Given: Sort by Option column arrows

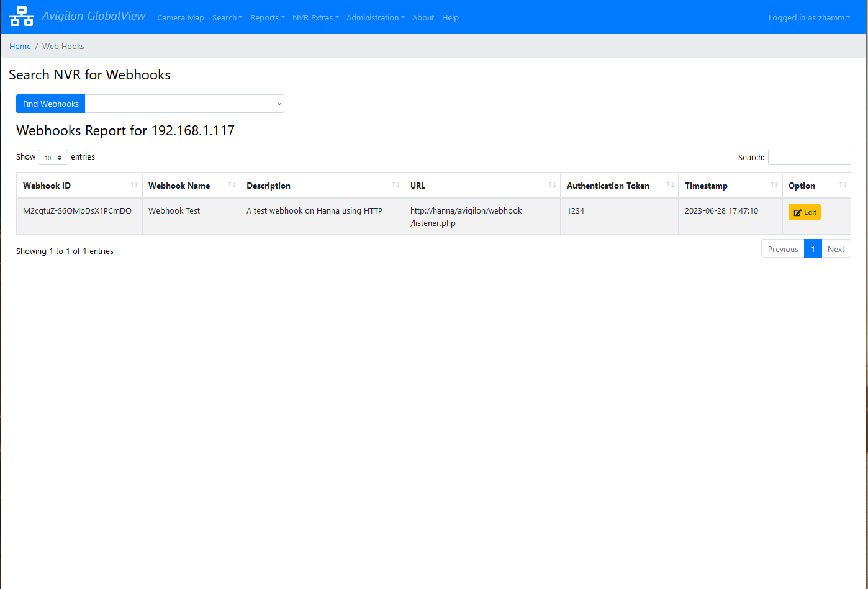Looking at the screenshot, I should 843,185.
